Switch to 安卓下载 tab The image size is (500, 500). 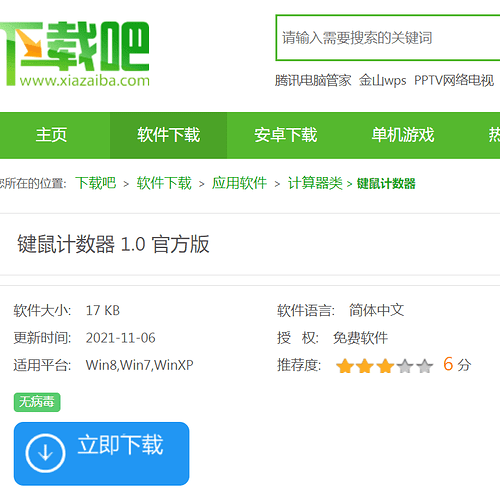pyautogui.click(x=286, y=135)
